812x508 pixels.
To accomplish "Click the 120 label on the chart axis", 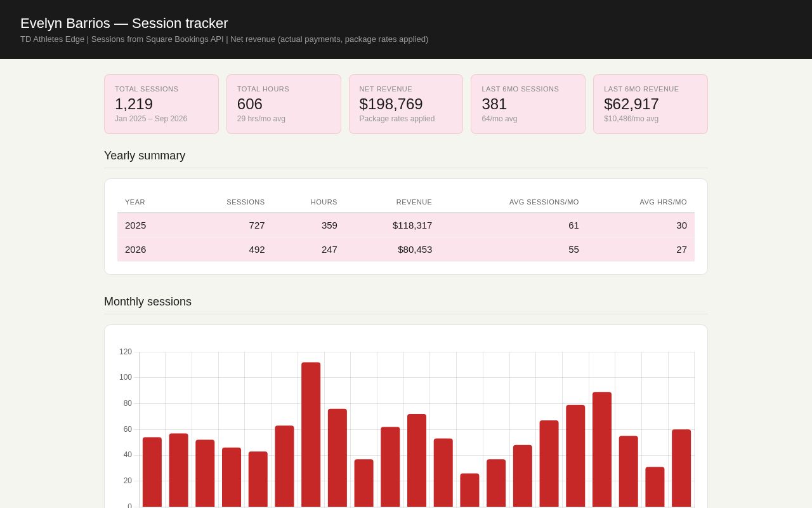I will click(x=126, y=352).
